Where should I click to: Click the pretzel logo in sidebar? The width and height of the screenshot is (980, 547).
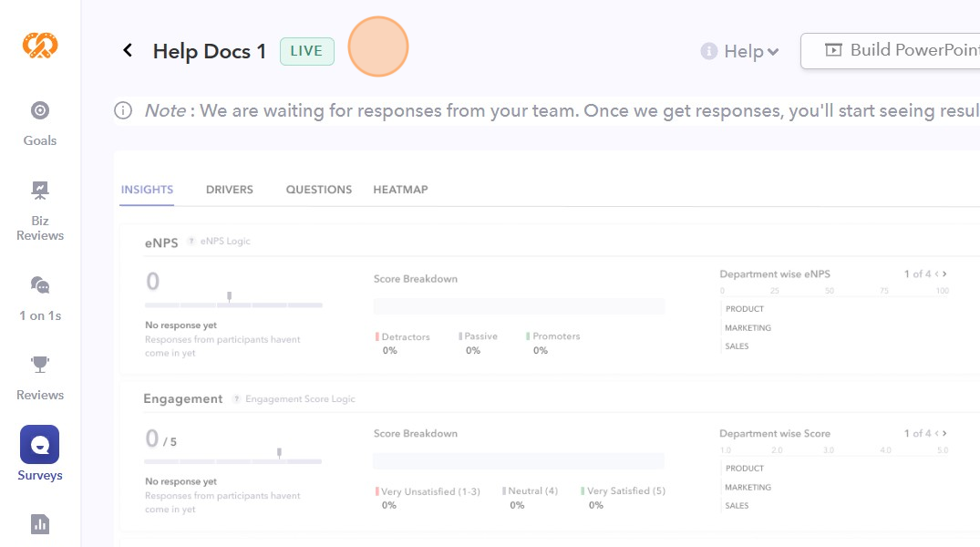(x=40, y=43)
